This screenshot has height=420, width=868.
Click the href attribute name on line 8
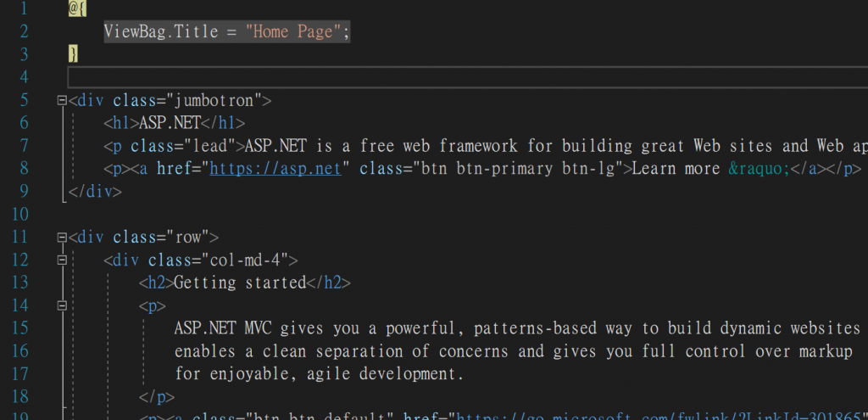(x=175, y=169)
